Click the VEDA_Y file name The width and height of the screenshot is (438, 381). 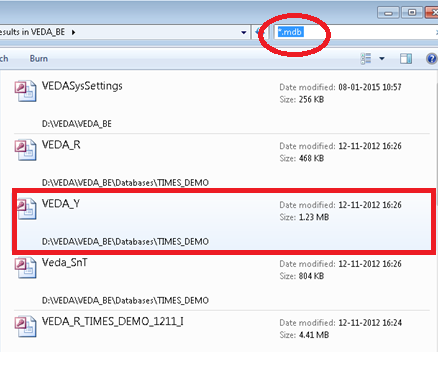(x=61, y=204)
